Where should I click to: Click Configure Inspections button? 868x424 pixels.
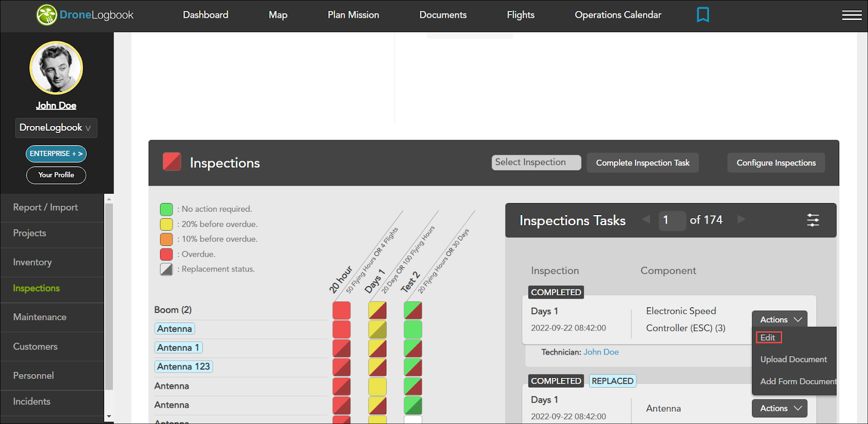[x=776, y=163]
